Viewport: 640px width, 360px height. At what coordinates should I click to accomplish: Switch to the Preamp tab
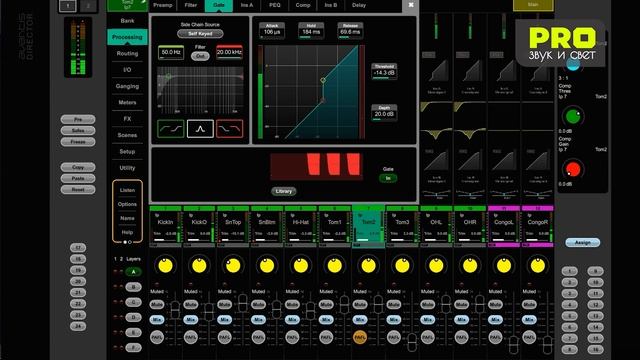[x=163, y=5]
